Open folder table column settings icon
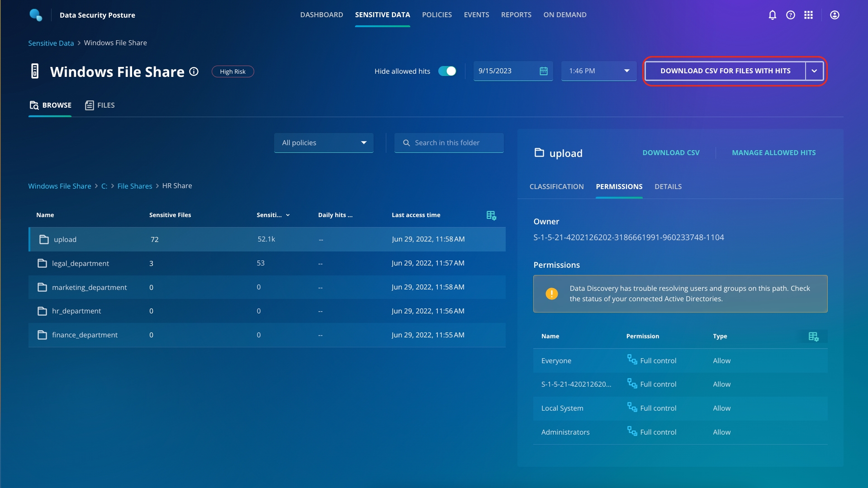The width and height of the screenshot is (868, 488). [491, 215]
